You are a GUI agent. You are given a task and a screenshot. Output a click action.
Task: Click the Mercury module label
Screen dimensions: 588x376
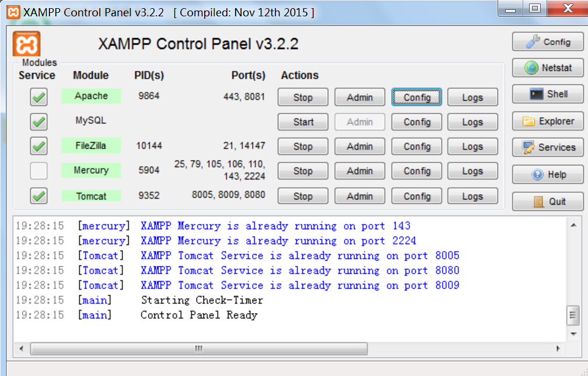click(x=91, y=170)
